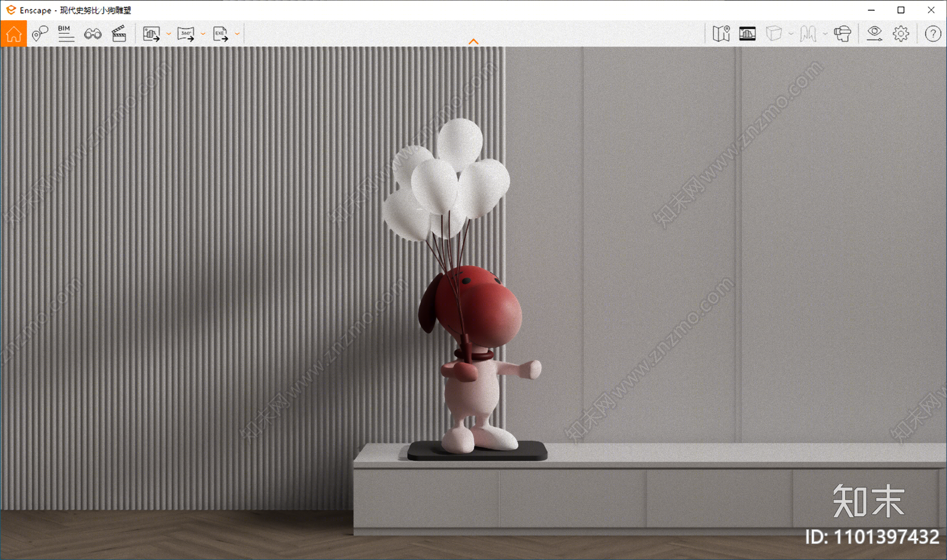The image size is (947, 560).
Task: Close the Enscape window
Action: coord(931,10)
